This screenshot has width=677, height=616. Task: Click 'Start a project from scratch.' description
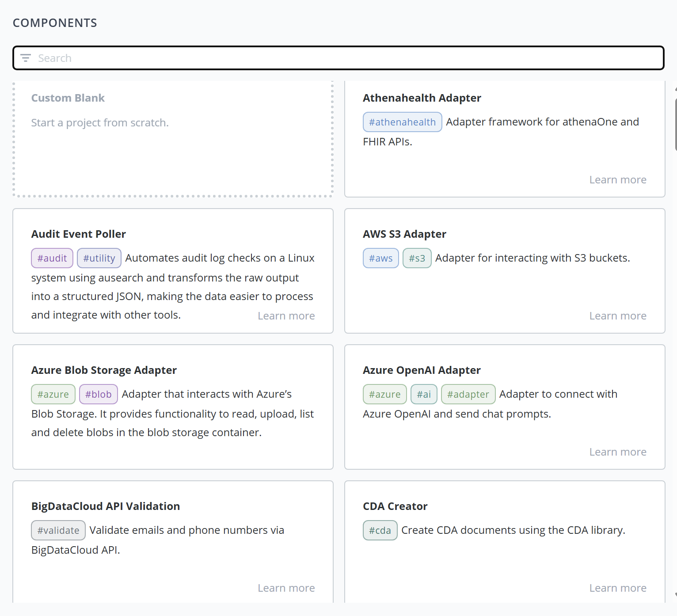pos(100,123)
